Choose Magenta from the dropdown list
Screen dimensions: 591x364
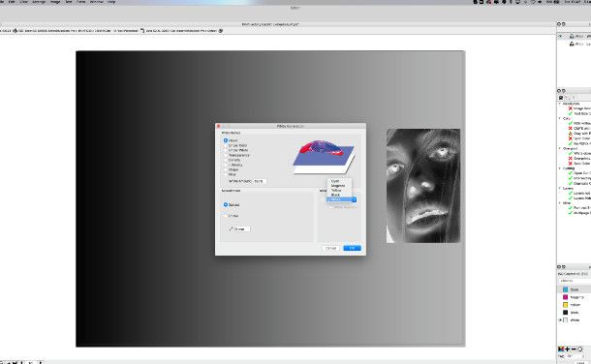pyautogui.click(x=338, y=186)
